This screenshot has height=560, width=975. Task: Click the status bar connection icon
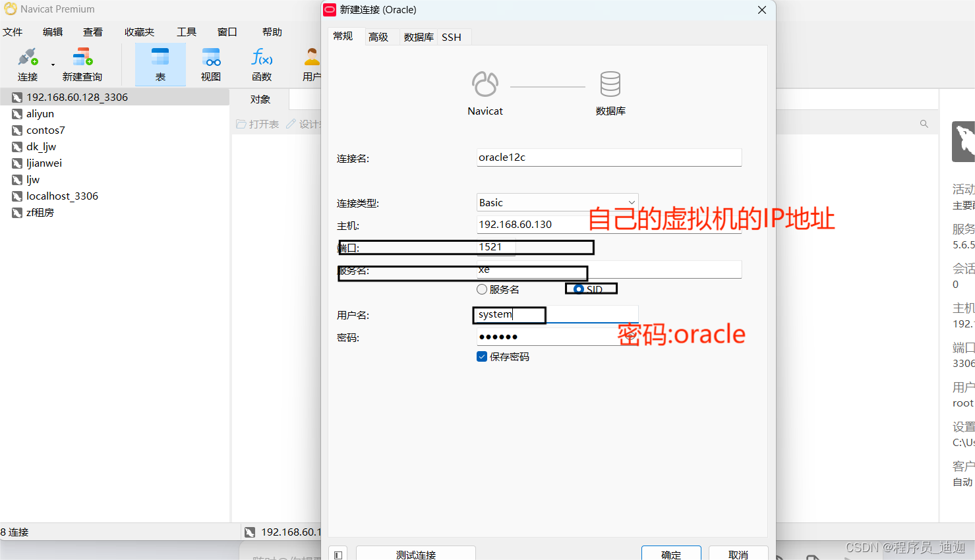pos(250,532)
